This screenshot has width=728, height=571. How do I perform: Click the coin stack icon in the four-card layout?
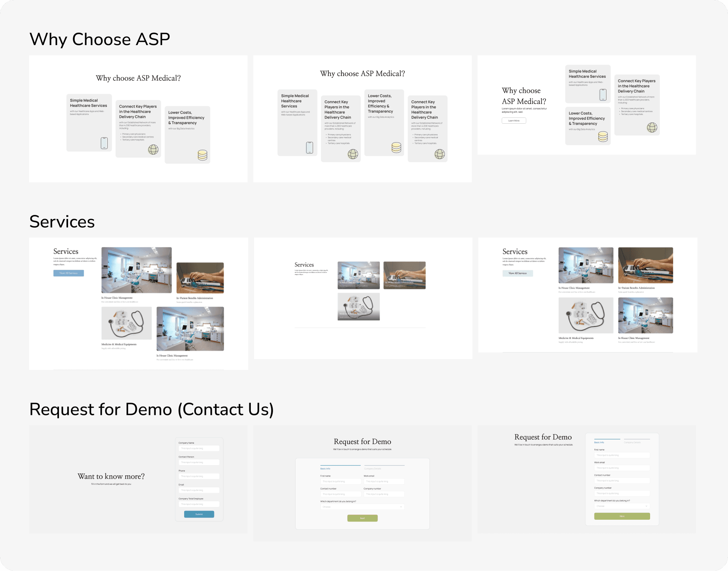(396, 147)
